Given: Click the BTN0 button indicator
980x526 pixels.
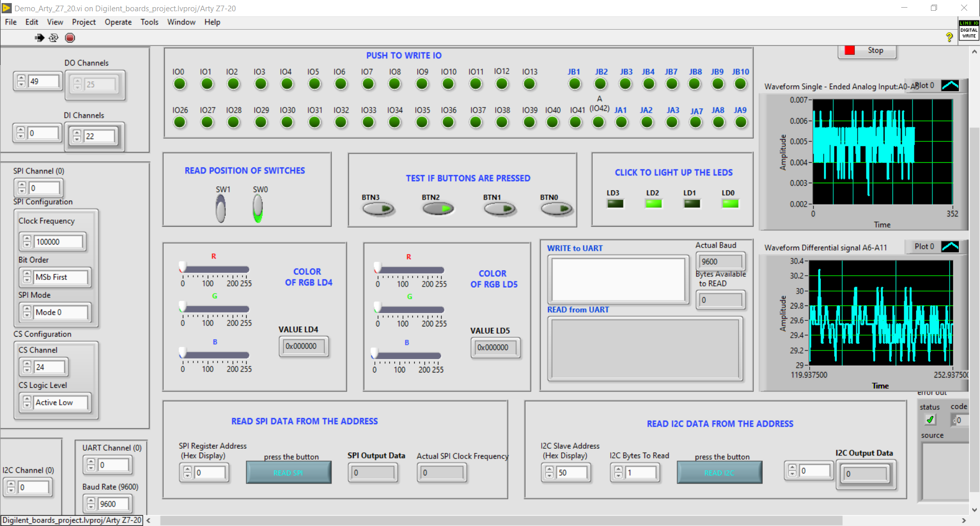Looking at the screenshot, I should click(556, 209).
